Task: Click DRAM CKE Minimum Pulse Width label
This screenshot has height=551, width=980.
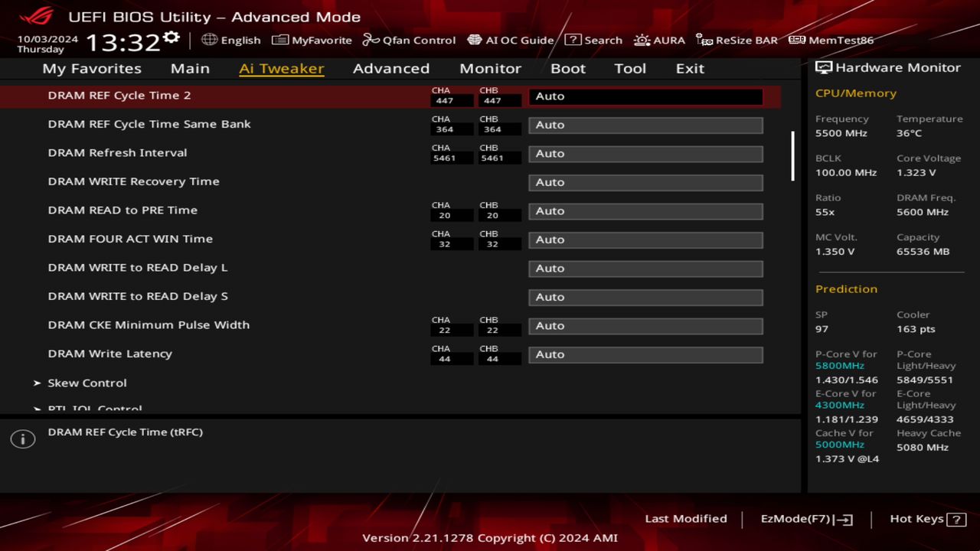Action: click(x=149, y=324)
